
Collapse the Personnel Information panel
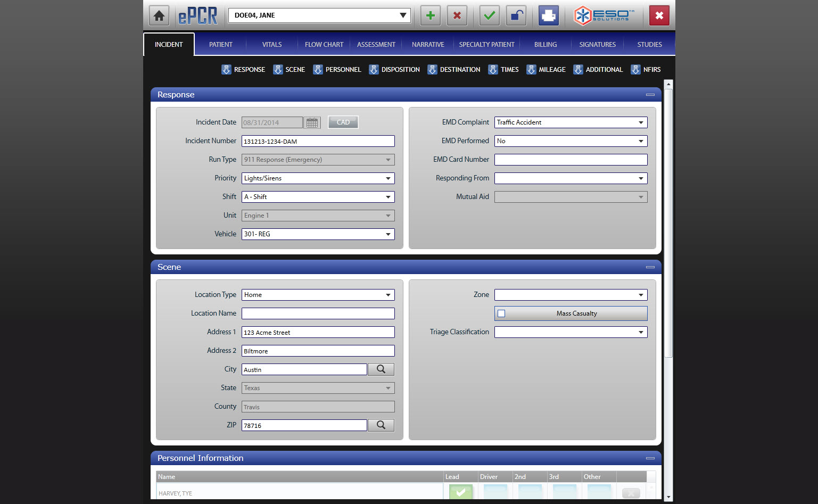tap(650, 458)
